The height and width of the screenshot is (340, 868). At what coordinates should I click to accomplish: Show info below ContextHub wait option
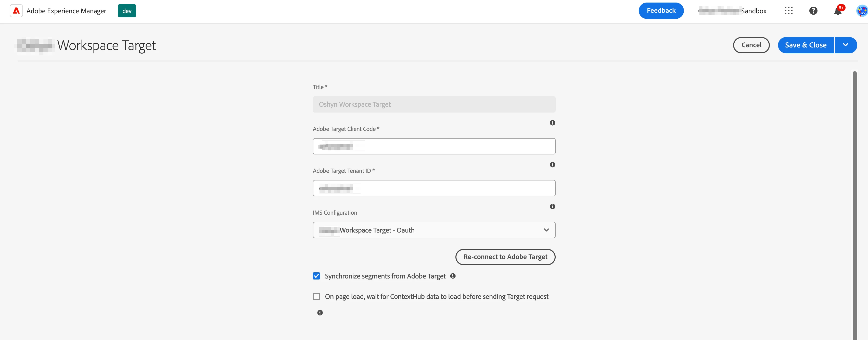click(320, 313)
